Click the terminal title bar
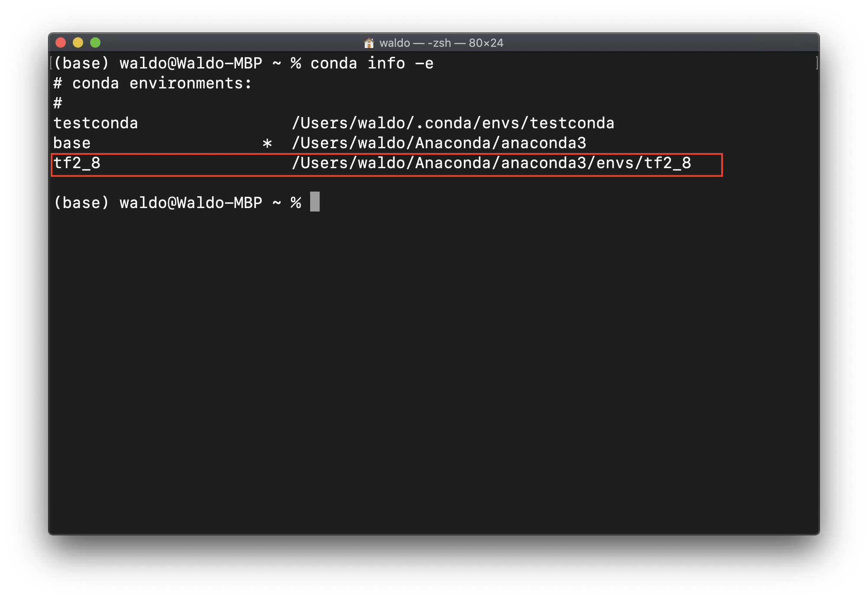The image size is (868, 599). [434, 42]
